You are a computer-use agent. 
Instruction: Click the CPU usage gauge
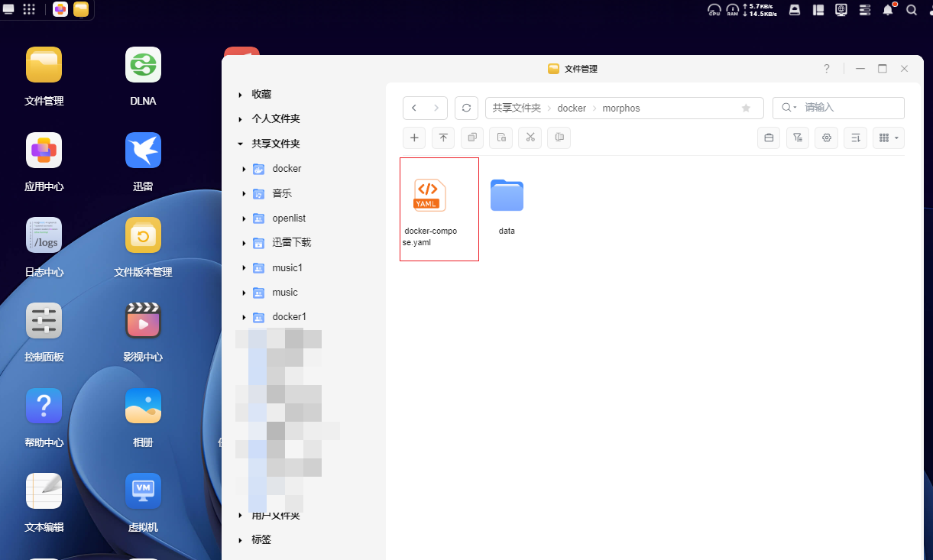coord(714,10)
